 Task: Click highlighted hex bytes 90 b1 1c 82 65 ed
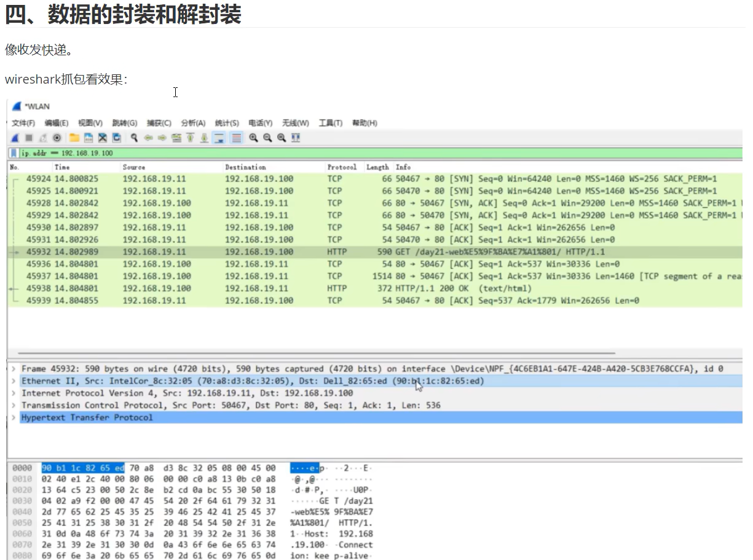[83, 468]
